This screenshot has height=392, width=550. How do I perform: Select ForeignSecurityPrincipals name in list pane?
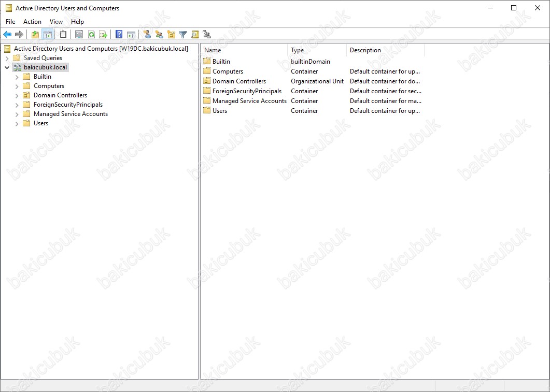(247, 91)
